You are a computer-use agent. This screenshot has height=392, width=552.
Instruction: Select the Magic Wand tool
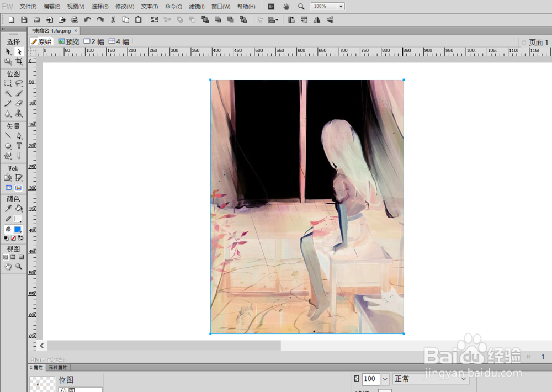click(8, 93)
